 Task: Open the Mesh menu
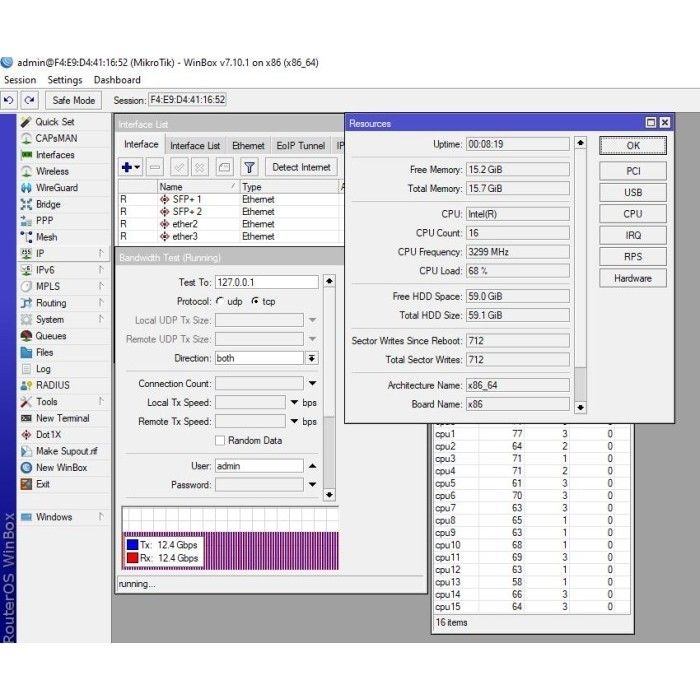click(46, 237)
